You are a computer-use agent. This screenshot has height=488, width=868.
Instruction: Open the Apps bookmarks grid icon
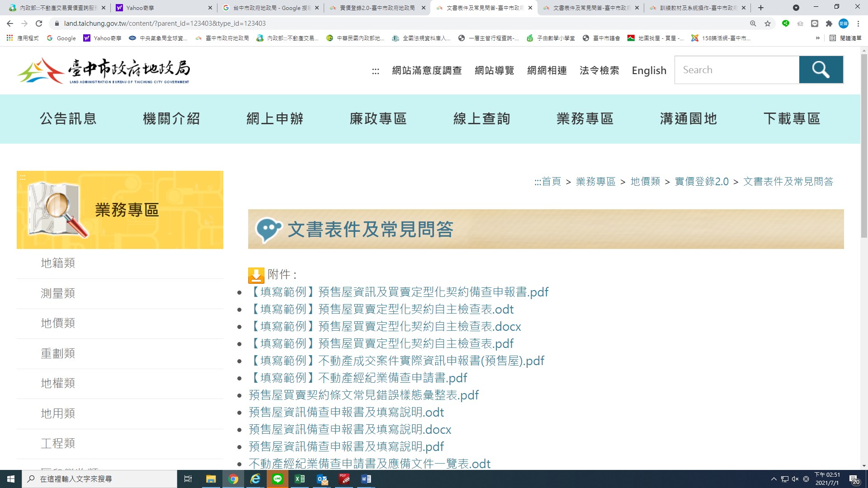pos(9,38)
